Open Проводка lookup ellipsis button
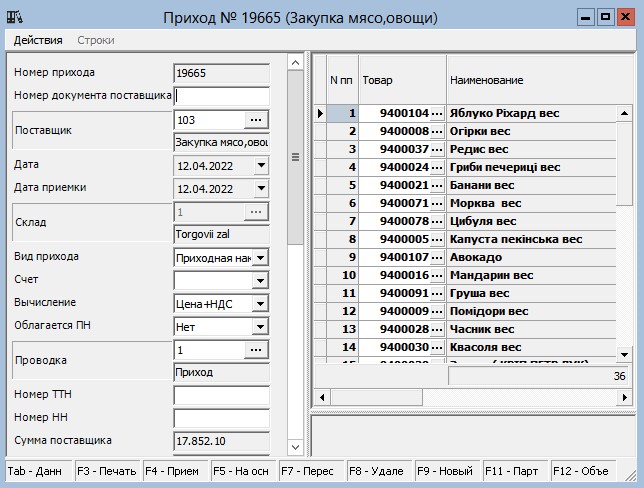 (257, 350)
